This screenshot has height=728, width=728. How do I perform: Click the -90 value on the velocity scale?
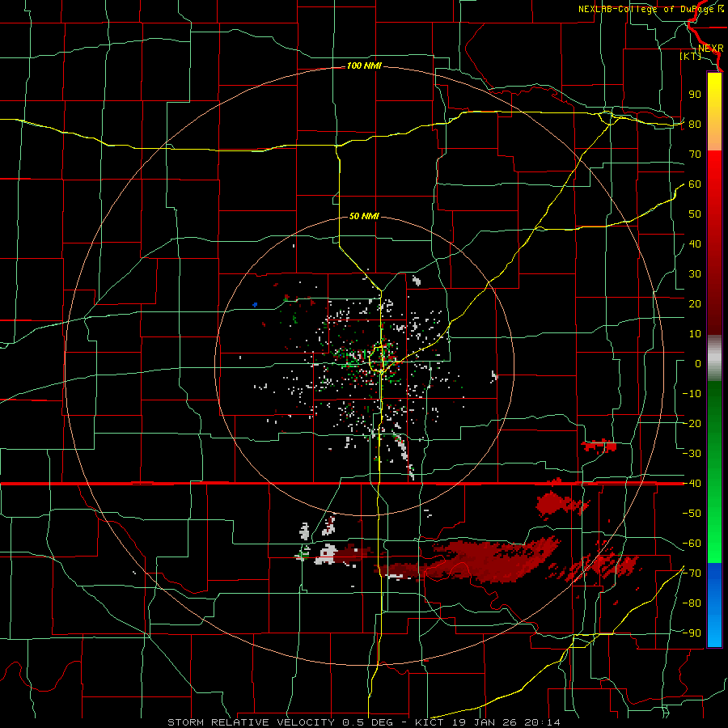692,633
